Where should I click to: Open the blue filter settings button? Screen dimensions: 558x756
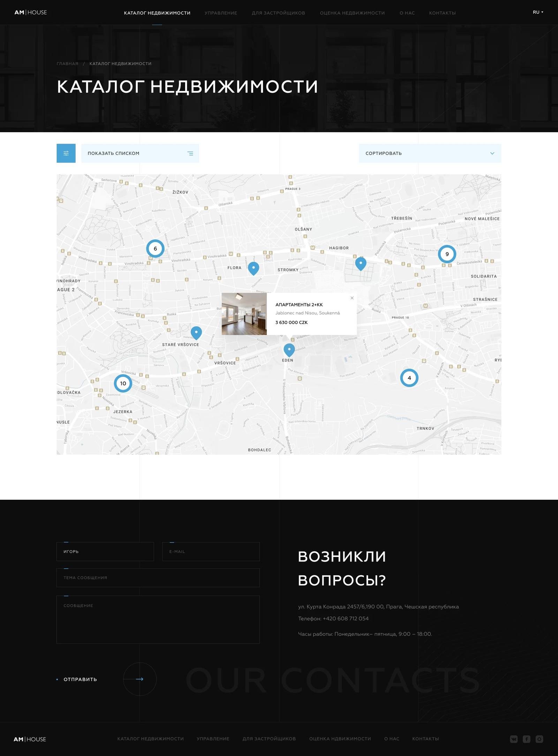click(66, 153)
